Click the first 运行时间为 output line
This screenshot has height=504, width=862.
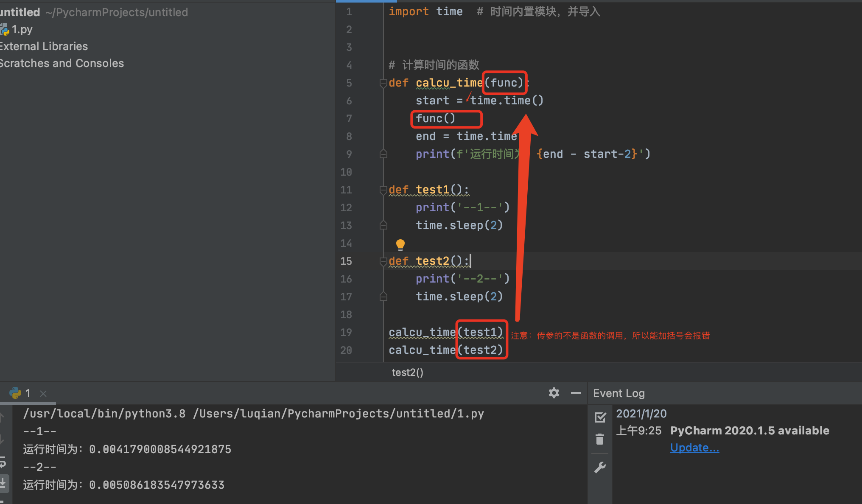click(127, 449)
